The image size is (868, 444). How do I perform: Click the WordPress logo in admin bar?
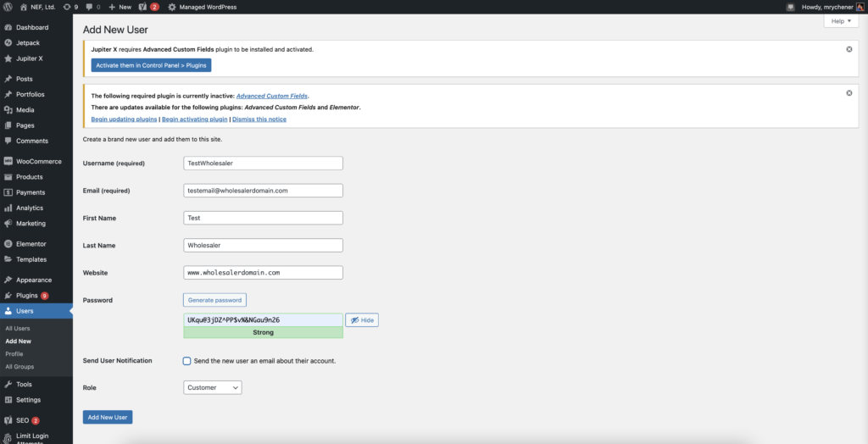[8, 7]
